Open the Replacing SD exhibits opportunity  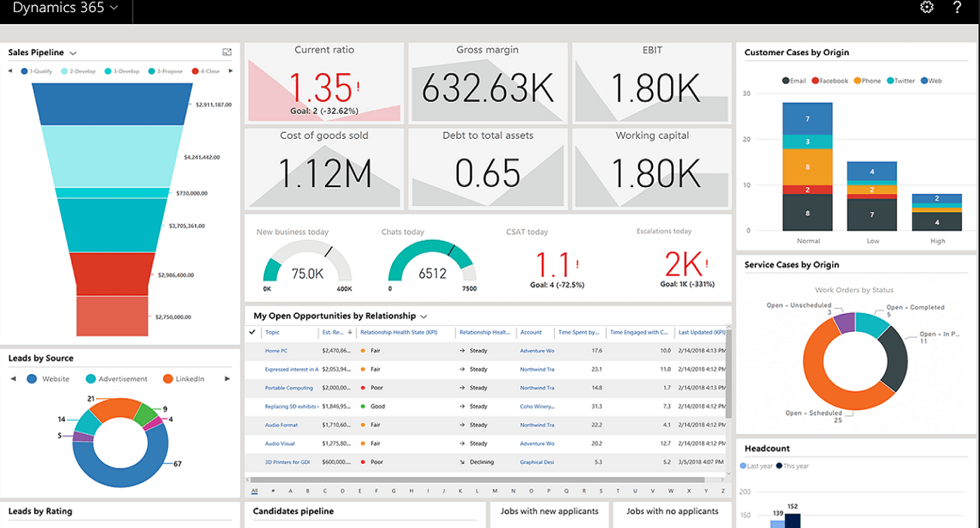[291, 406]
